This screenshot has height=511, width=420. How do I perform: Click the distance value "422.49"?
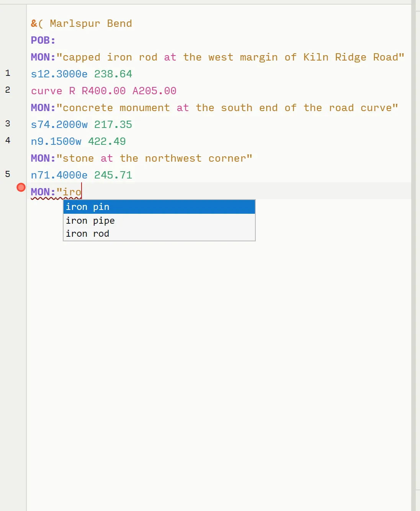107,141
